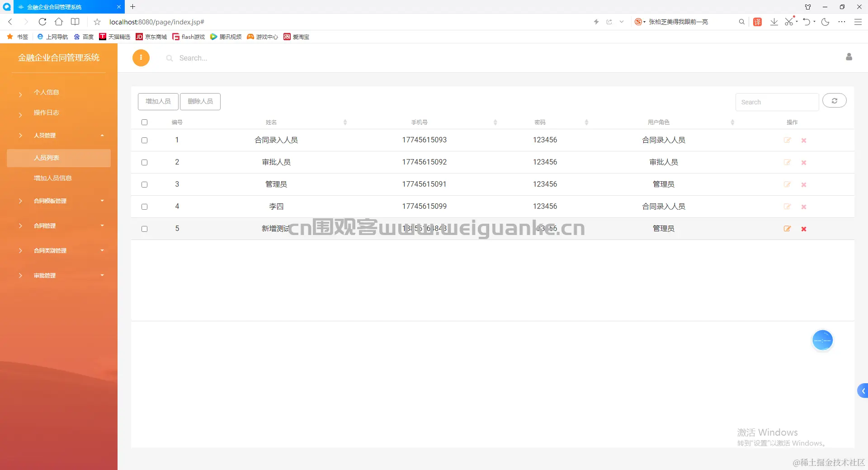The image size is (868, 470).
Task: Edit the 新增测试 row
Action: 787,229
